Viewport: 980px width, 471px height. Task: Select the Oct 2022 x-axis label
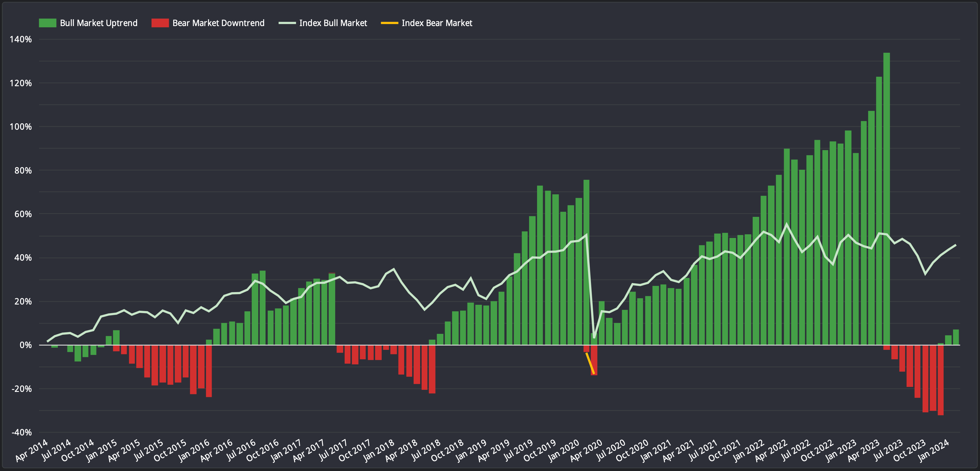pos(818,450)
